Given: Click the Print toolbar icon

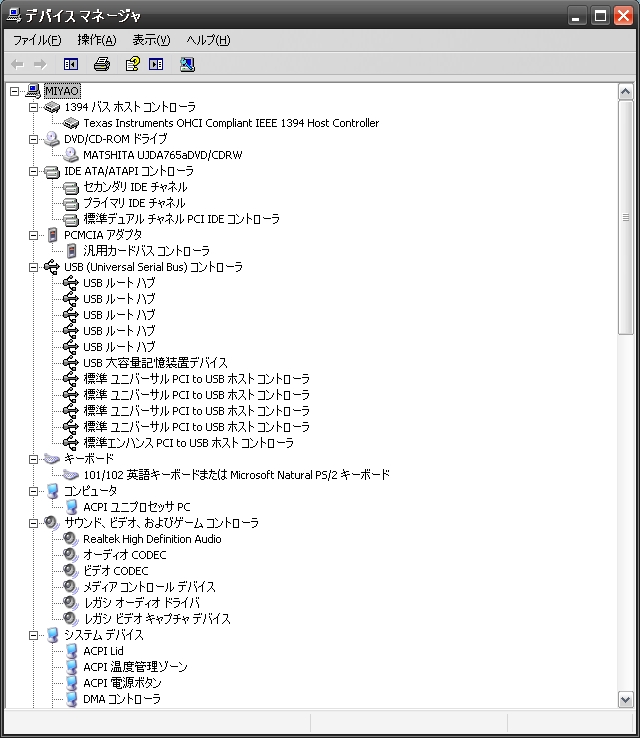Looking at the screenshot, I should 102,64.
